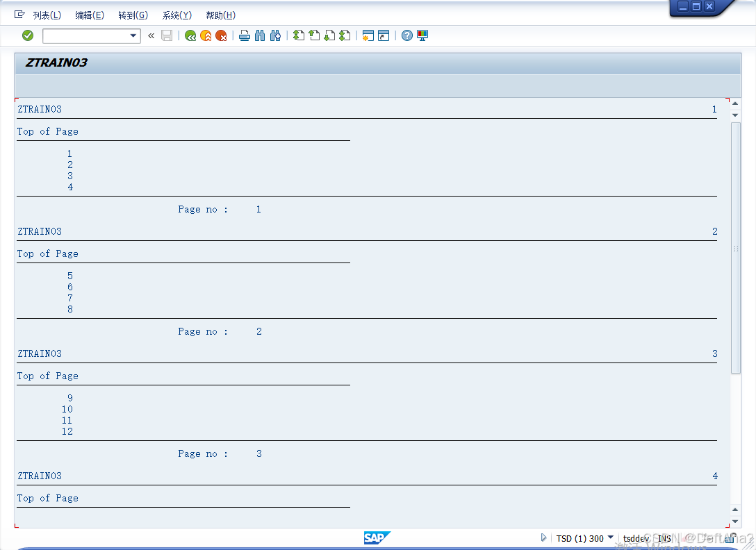
Task: Click the bottom scroll-down arrow of the list
Action: point(735,522)
